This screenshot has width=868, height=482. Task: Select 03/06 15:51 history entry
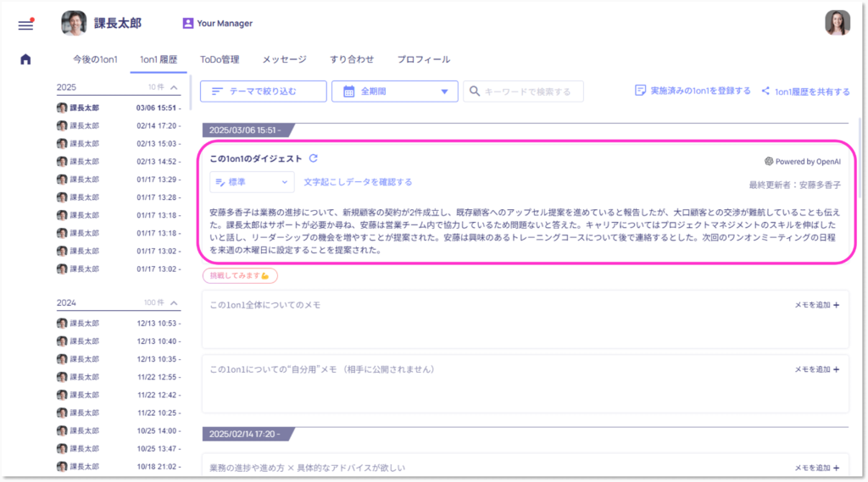coord(119,108)
